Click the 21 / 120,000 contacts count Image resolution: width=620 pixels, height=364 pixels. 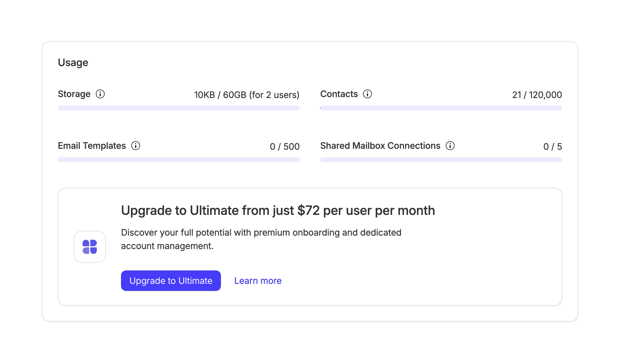click(537, 95)
